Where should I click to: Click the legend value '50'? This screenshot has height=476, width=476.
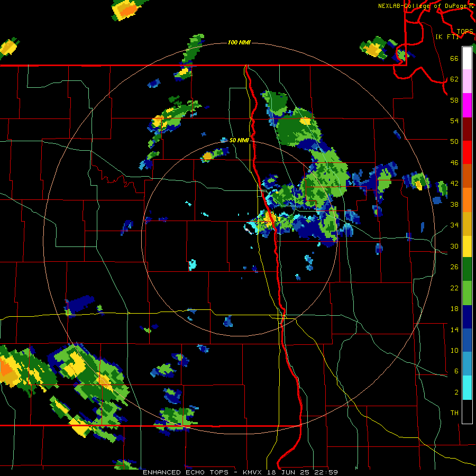coord(454,142)
